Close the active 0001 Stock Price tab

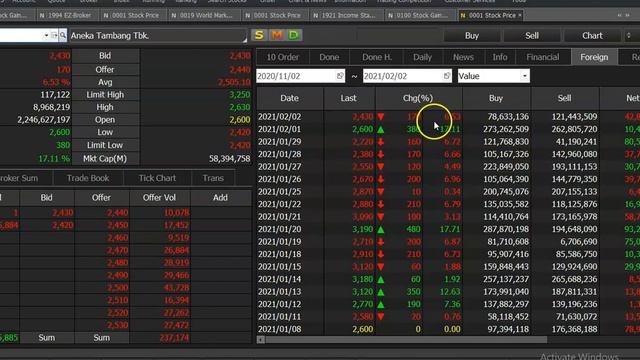click(520, 15)
